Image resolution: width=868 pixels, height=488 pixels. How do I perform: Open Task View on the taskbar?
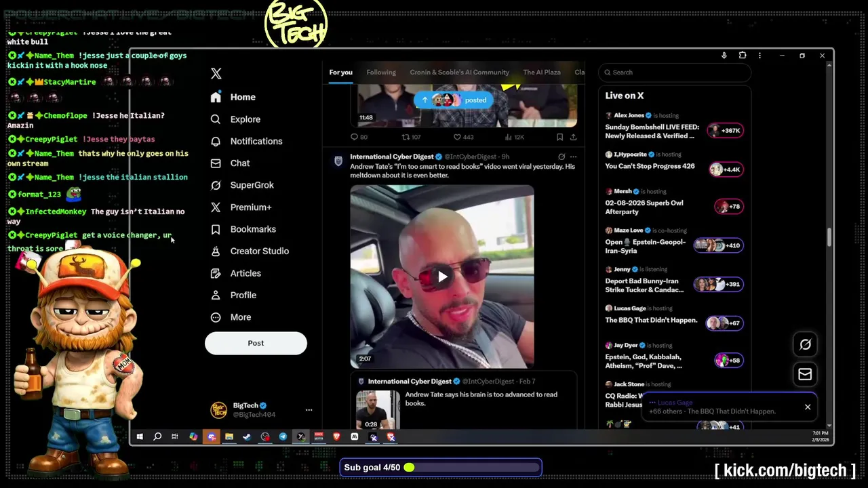(x=175, y=437)
